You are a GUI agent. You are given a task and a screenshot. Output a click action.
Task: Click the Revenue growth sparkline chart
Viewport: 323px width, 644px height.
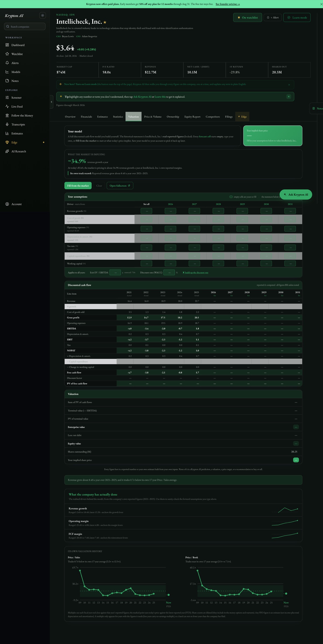pos(285,510)
